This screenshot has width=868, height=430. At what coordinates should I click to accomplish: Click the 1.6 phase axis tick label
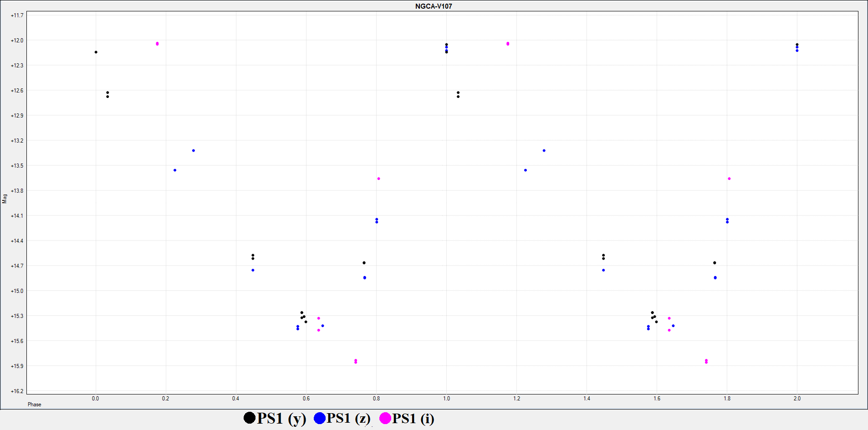657,399
